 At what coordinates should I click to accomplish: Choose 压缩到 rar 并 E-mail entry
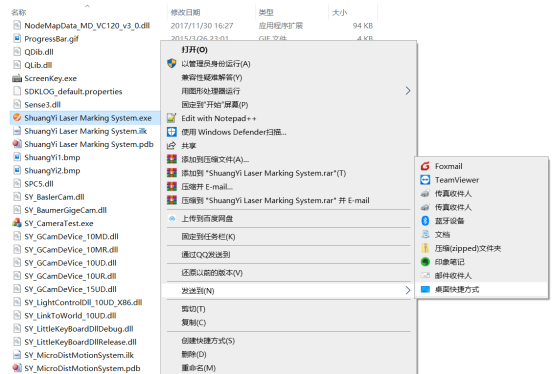point(288,200)
